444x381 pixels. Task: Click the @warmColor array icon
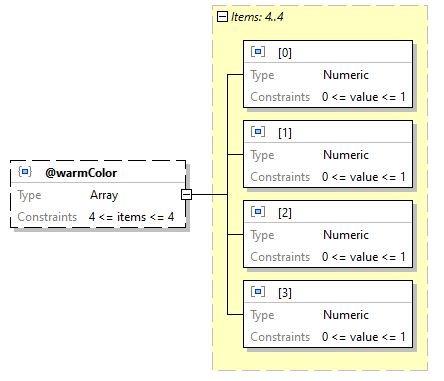click(x=25, y=172)
